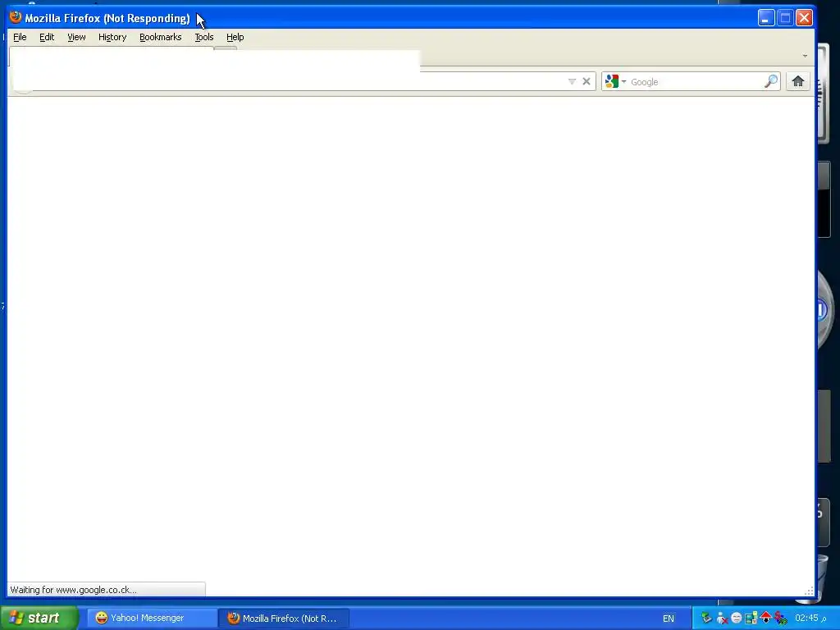
Task: Select the Mozilla Firefox taskbar button
Action: coord(284,619)
